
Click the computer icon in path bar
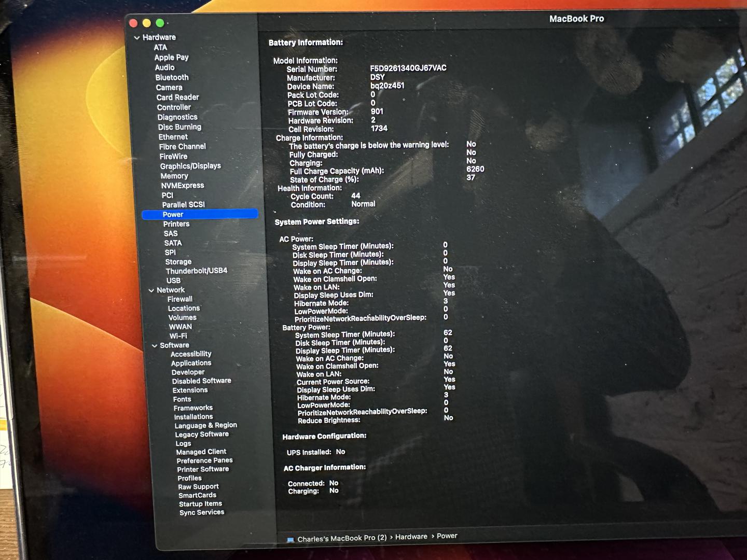[290, 540]
